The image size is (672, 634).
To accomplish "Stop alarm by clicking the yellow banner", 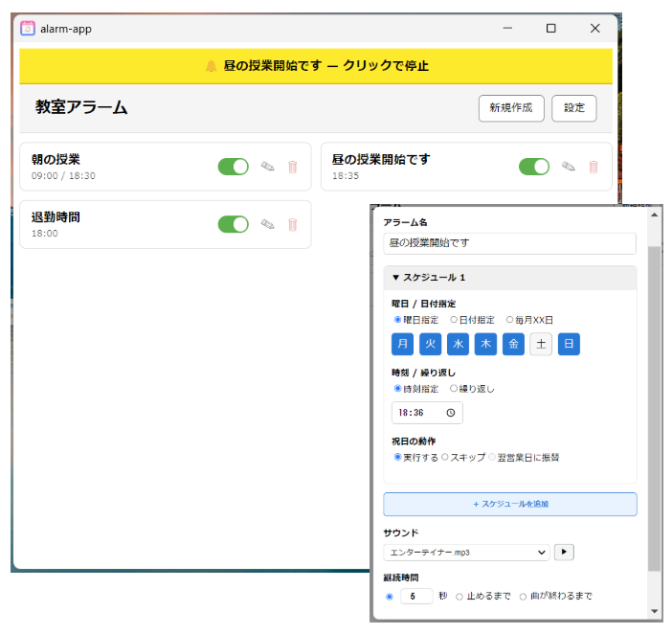I will [x=316, y=66].
